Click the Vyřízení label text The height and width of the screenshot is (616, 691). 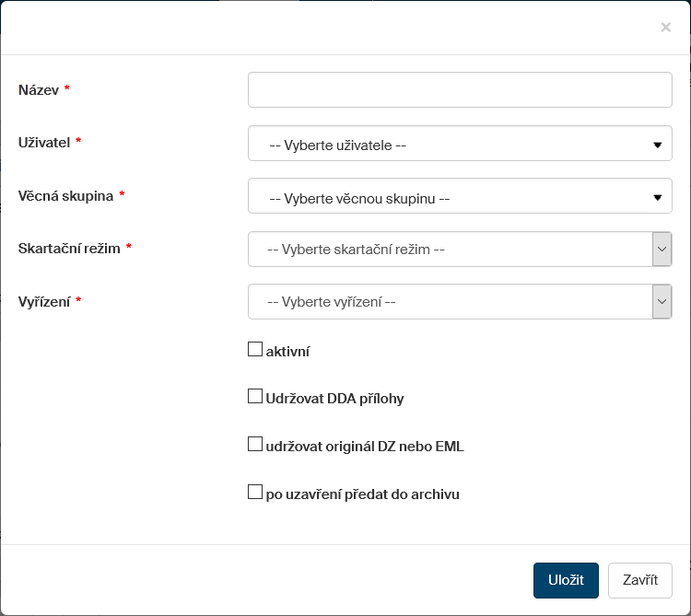(44, 301)
